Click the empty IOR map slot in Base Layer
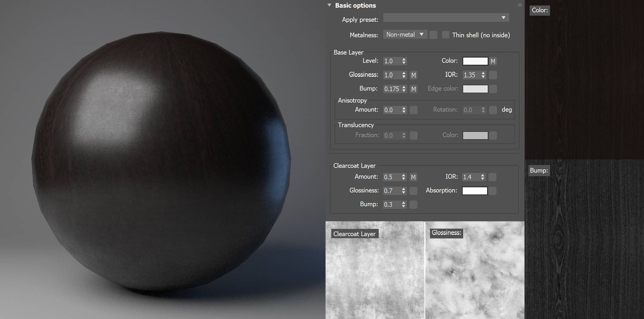644x319 pixels. point(493,75)
